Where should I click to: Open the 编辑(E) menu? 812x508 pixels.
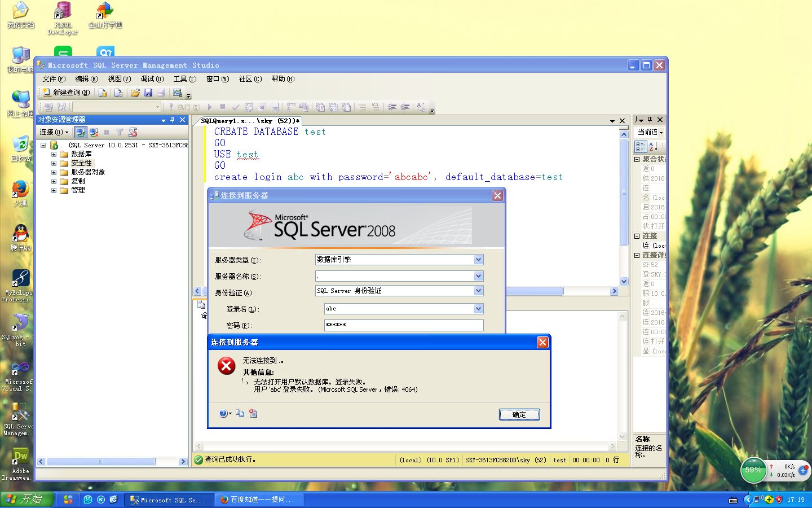pyautogui.click(x=86, y=79)
